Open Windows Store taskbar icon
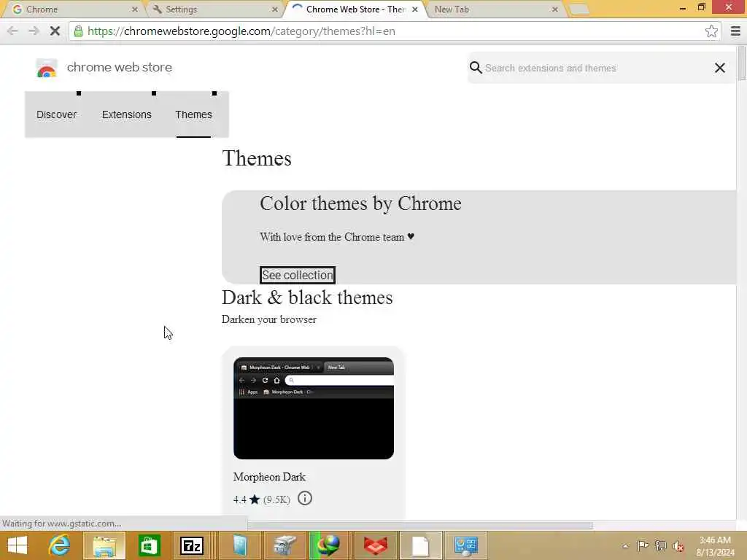The image size is (747, 560). (x=149, y=545)
